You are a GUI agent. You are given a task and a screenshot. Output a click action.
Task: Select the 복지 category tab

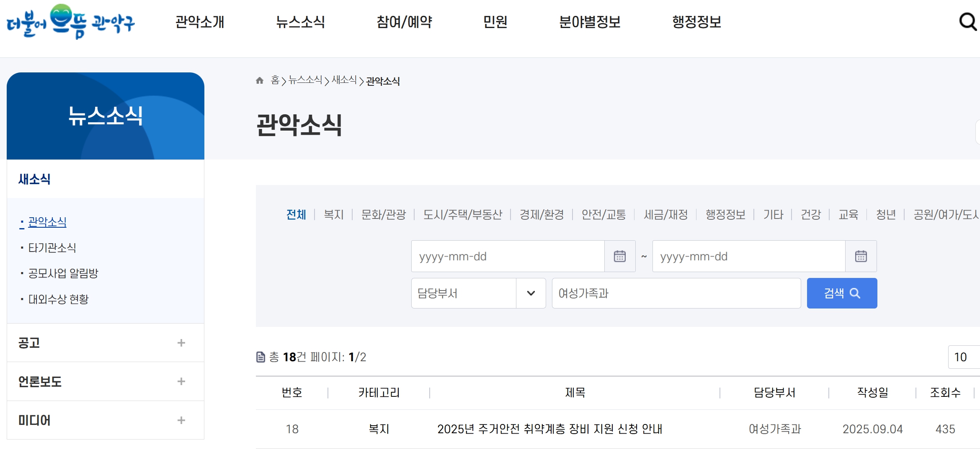[x=333, y=214]
